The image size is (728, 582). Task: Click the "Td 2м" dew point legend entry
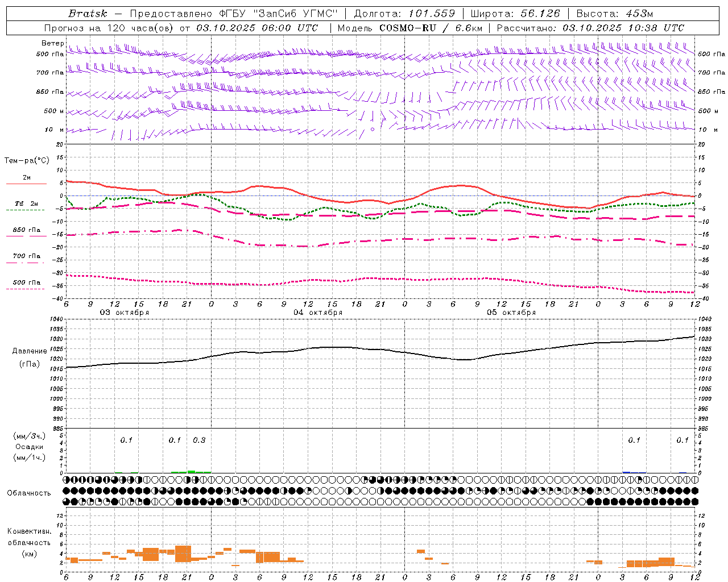point(26,203)
